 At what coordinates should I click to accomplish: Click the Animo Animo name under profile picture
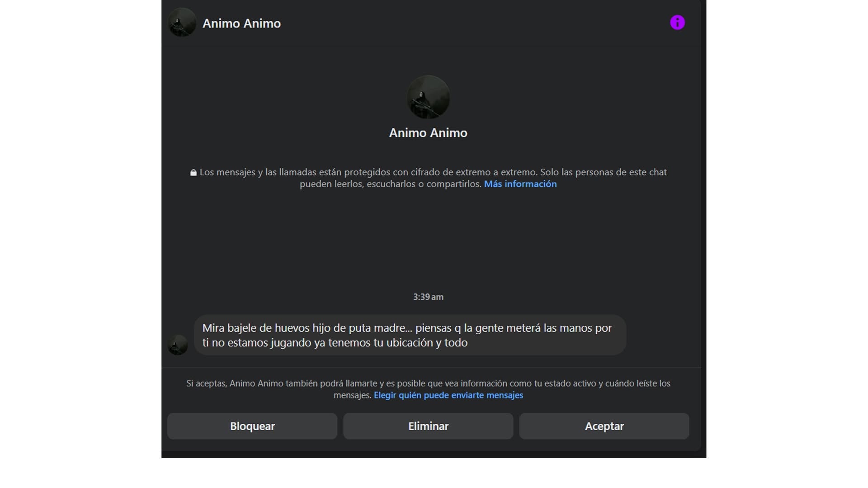coord(428,133)
